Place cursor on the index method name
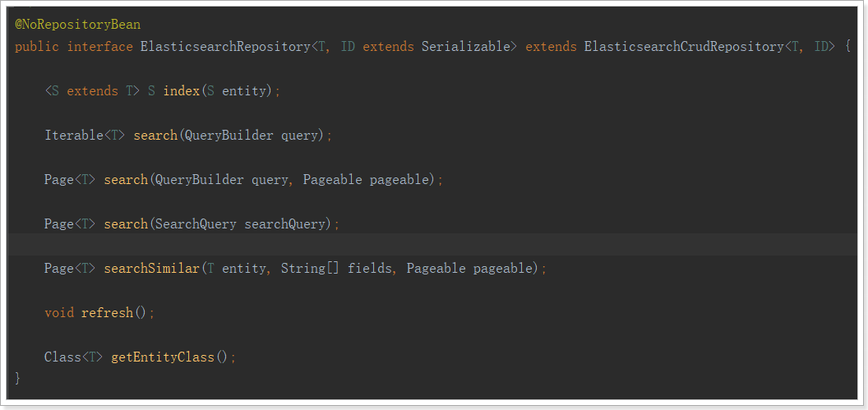Image resolution: width=868 pixels, height=410 pixels. pyautogui.click(x=181, y=91)
